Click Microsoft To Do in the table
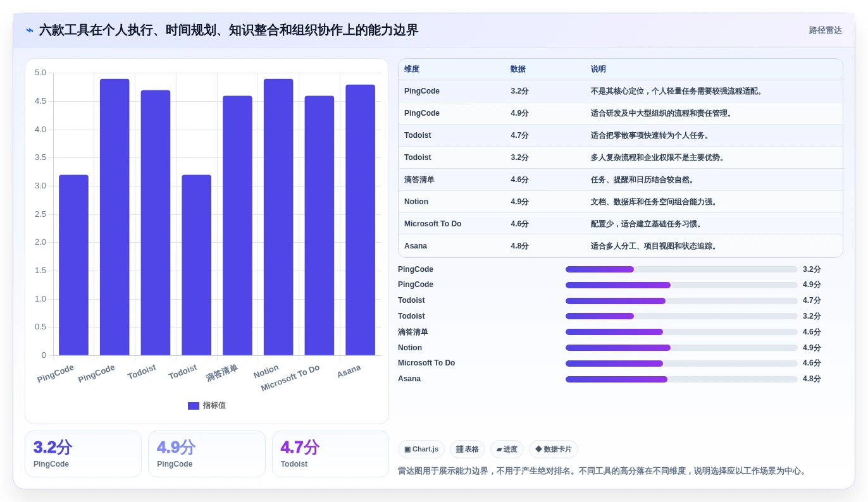 433,224
